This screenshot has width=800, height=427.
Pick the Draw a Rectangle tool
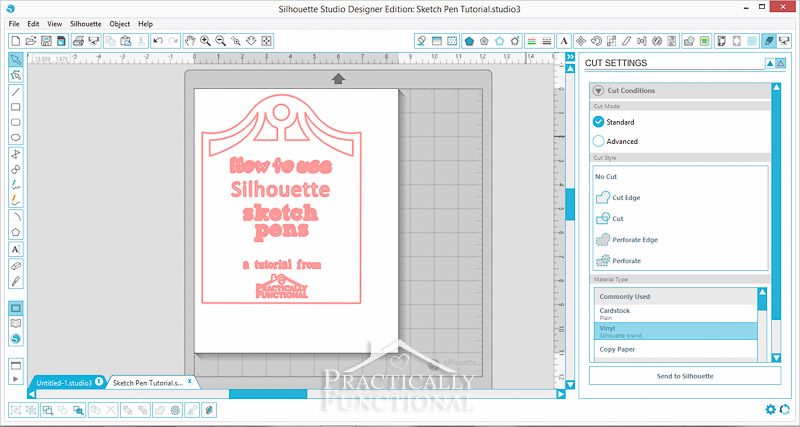point(16,107)
